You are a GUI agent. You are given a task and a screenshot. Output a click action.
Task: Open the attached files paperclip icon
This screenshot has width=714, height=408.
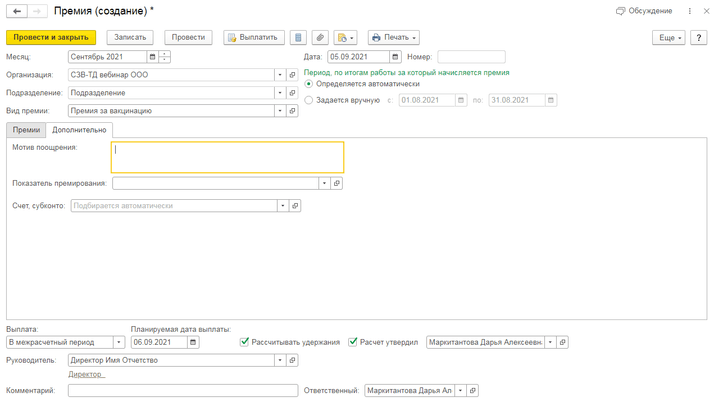pos(320,38)
